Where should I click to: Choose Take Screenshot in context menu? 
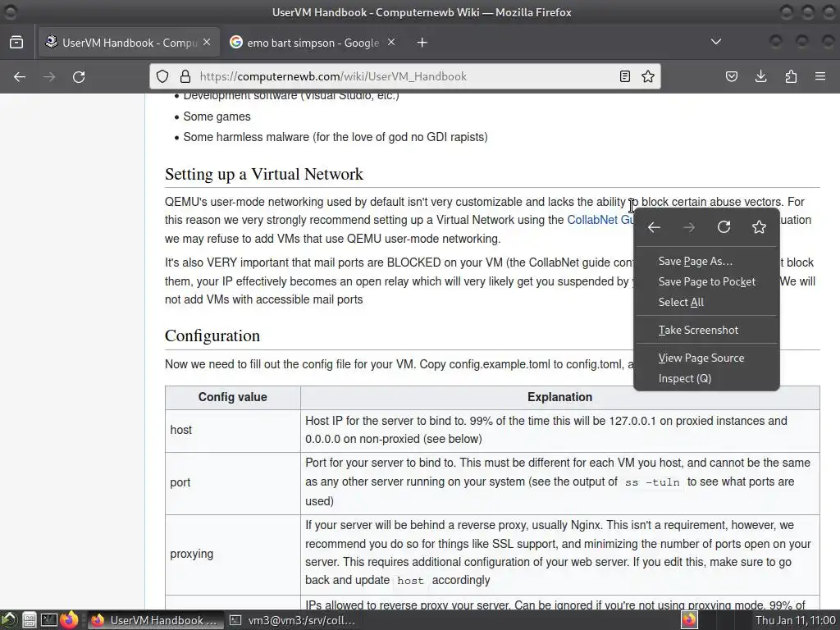click(698, 330)
